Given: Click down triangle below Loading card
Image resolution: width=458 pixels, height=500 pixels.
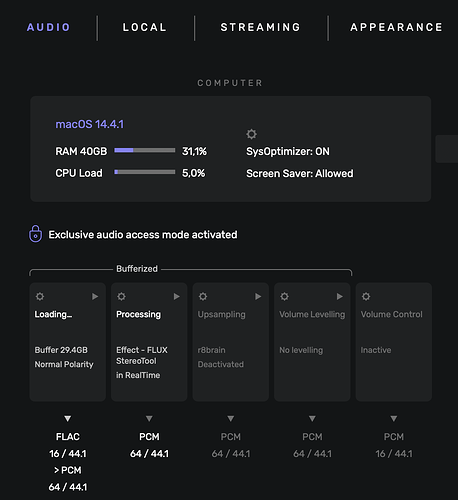Looking at the screenshot, I should pos(68,418).
